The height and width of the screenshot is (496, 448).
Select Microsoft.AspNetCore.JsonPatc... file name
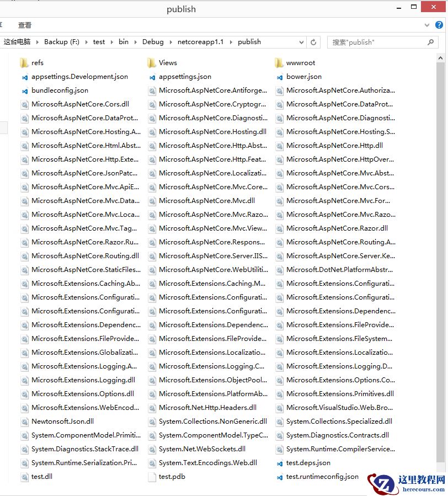coord(84,173)
